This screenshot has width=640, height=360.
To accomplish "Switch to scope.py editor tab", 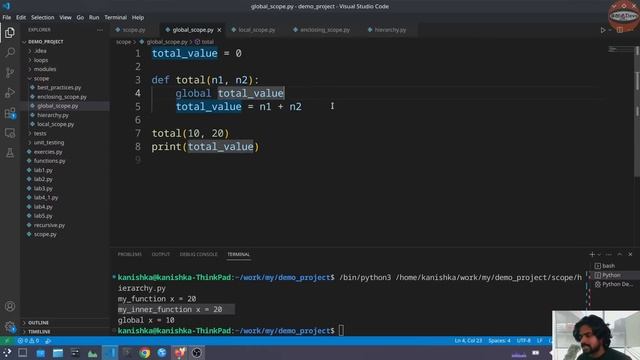I will (x=133, y=30).
